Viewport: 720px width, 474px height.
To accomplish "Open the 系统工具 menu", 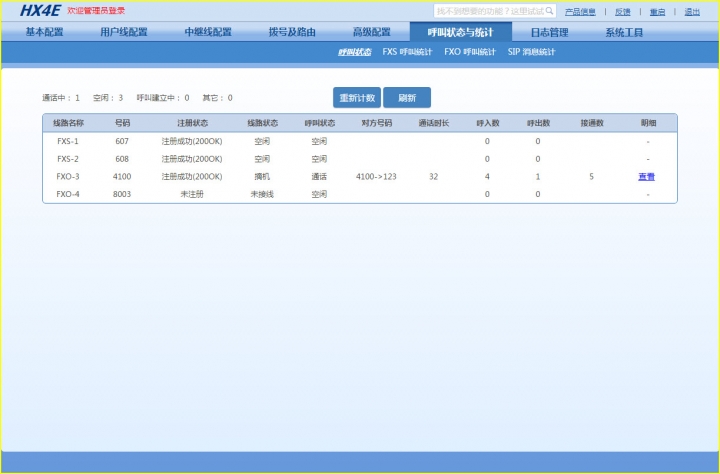I will pyautogui.click(x=624, y=32).
